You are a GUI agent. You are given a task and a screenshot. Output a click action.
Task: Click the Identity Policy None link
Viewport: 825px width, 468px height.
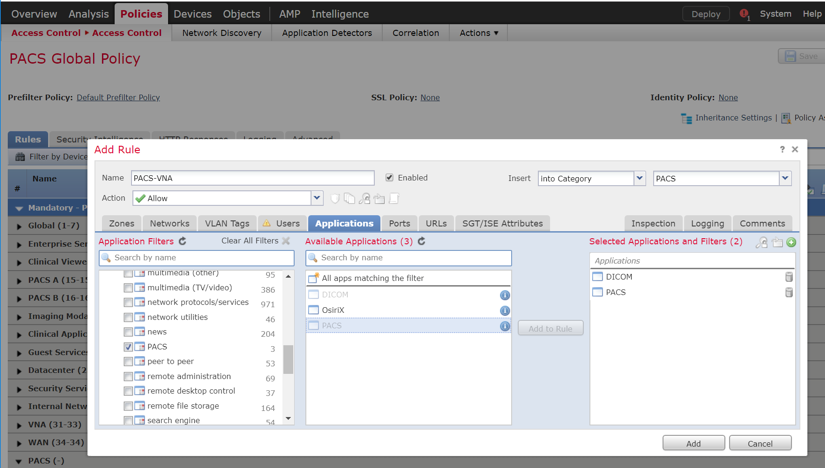point(728,97)
